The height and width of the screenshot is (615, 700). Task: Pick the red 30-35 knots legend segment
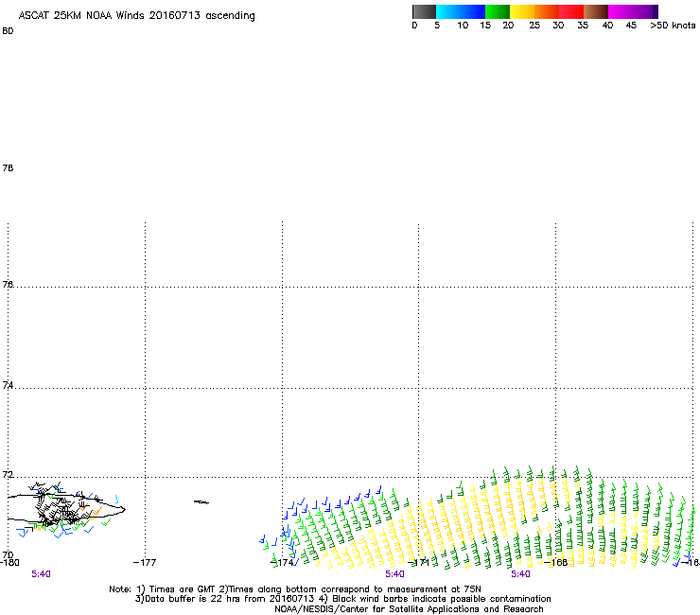coord(571,11)
